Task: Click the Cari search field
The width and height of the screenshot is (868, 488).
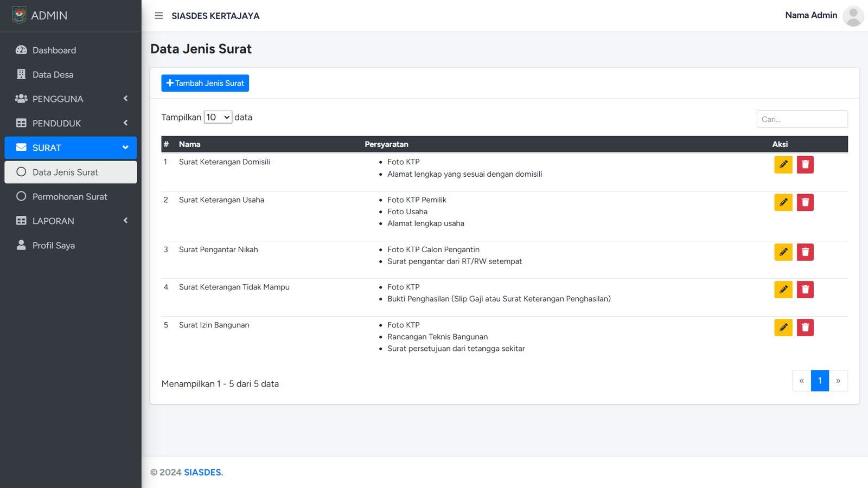Action: (x=802, y=119)
